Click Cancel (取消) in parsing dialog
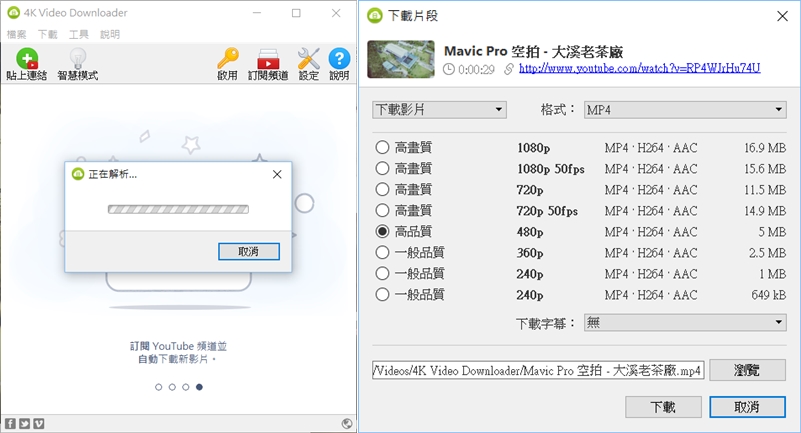The image size is (801, 433). (249, 251)
